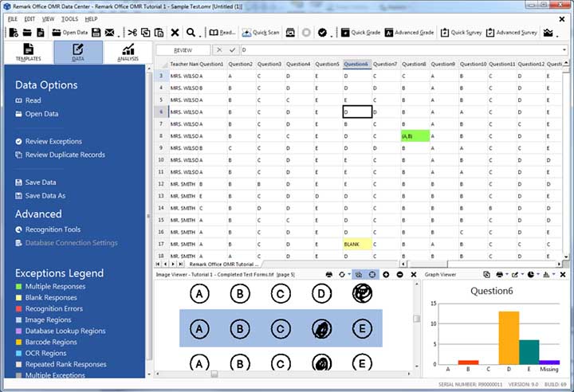Click the checkmark Review Exceptions toolbar icon
This screenshot has width=574, height=392.
[322, 33]
